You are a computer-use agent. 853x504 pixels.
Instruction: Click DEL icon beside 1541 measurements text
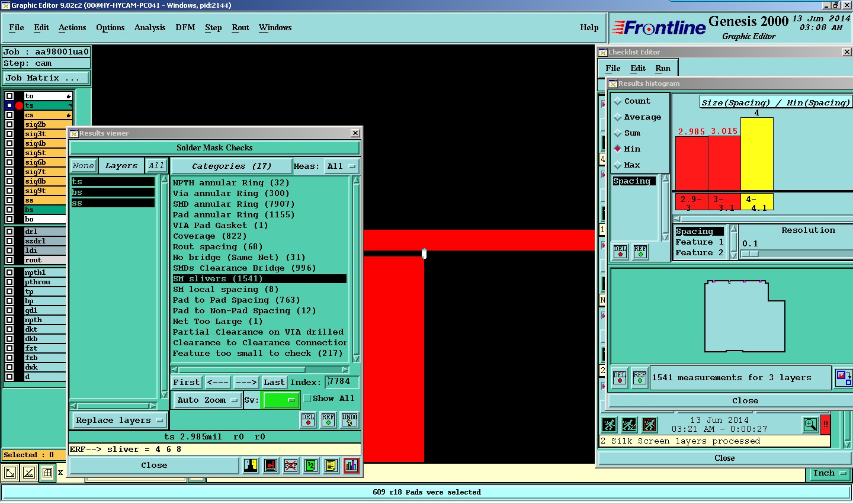pos(620,377)
